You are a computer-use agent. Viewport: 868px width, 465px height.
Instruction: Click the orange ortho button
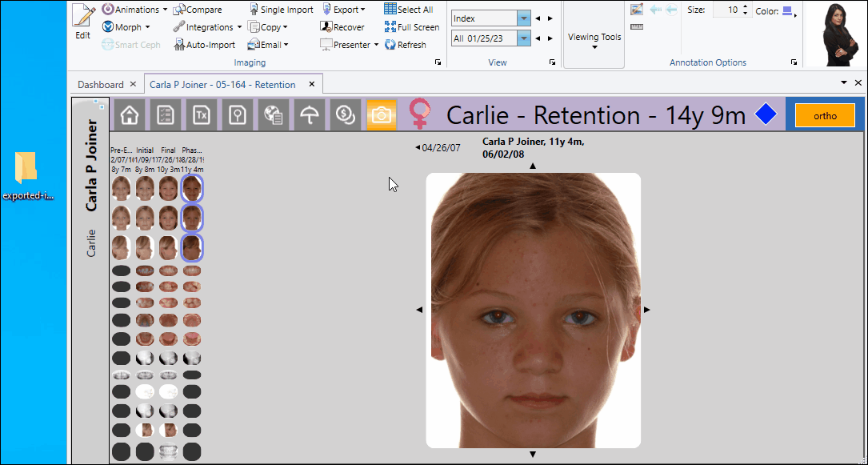coord(825,115)
